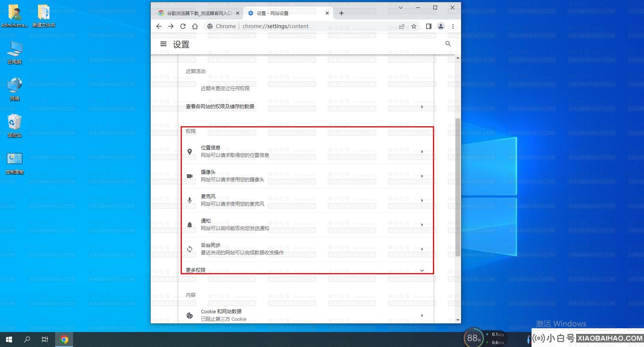Click the background sync icon
This screenshot has height=347, width=644.
click(x=190, y=249)
